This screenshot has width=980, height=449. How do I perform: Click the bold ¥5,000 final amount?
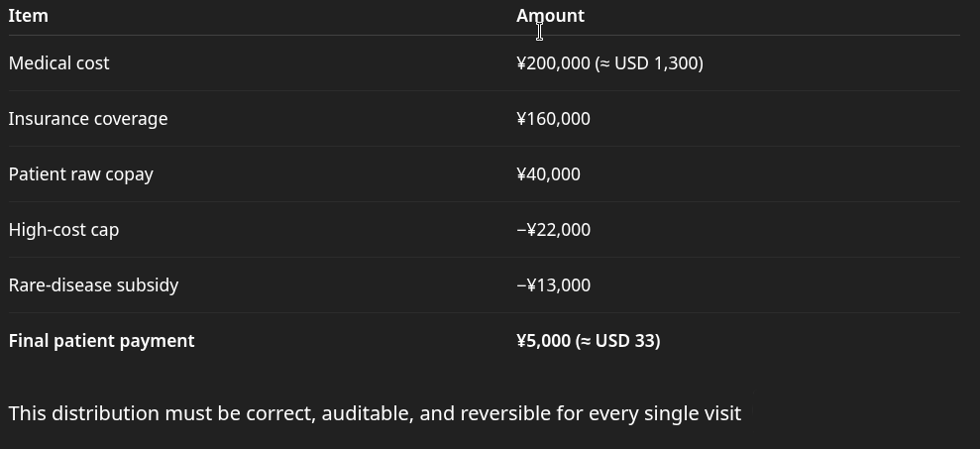(x=543, y=341)
